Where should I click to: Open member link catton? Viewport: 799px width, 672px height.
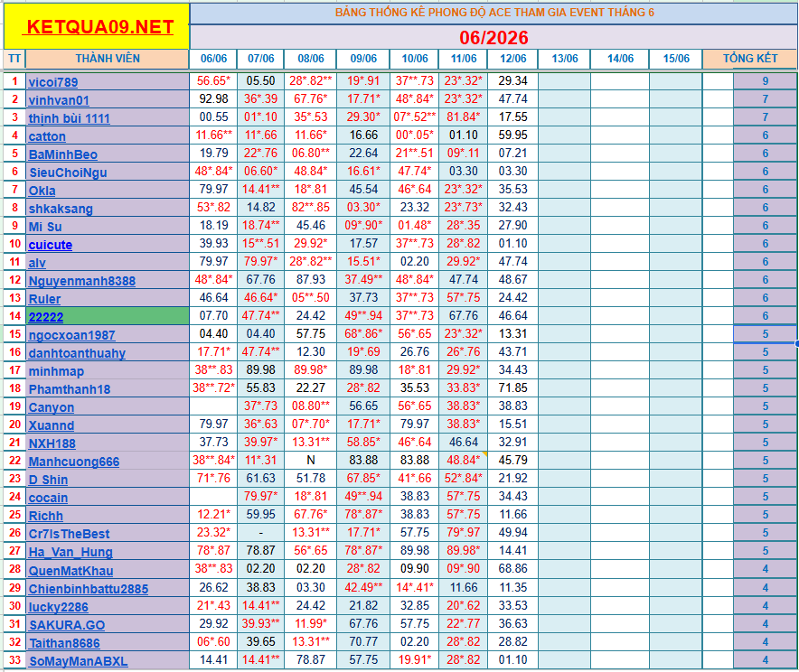(47, 136)
